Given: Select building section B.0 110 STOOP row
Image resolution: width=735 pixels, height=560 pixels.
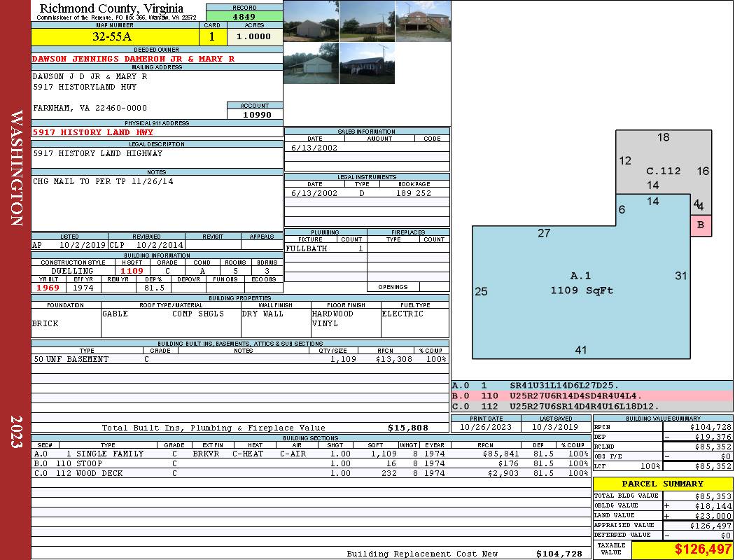Looking at the screenshot, I should pos(311,463).
